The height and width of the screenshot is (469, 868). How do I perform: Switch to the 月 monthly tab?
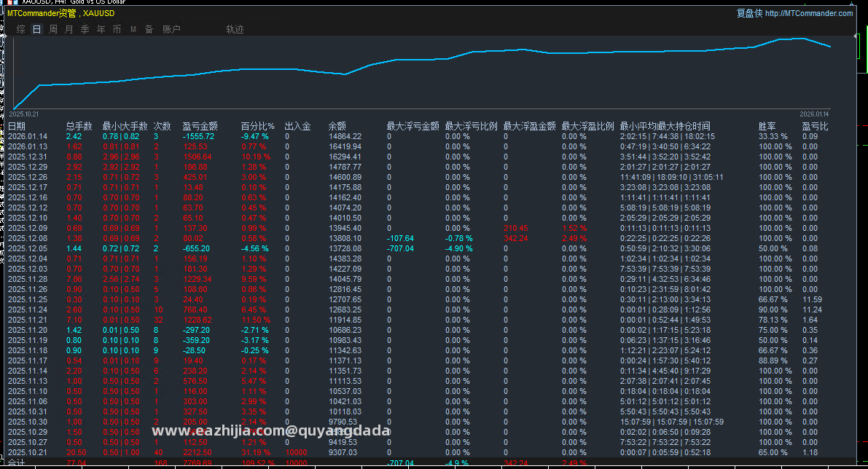[69, 29]
